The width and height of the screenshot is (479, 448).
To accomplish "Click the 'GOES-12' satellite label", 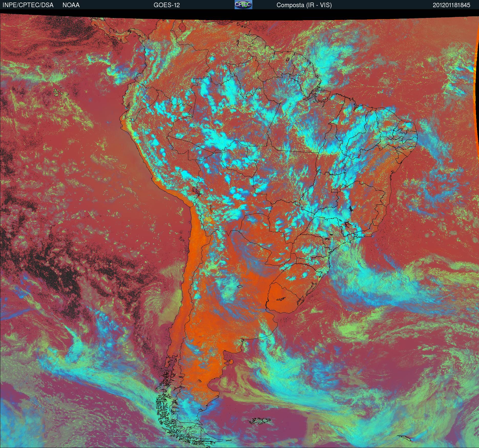I will (x=167, y=5).
